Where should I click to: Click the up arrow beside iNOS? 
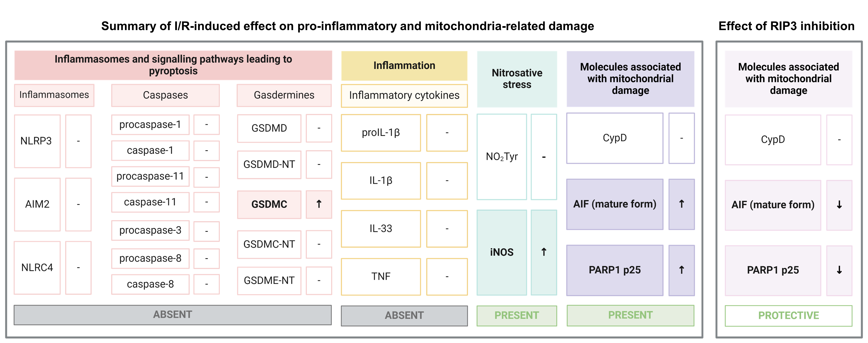(x=544, y=252)
